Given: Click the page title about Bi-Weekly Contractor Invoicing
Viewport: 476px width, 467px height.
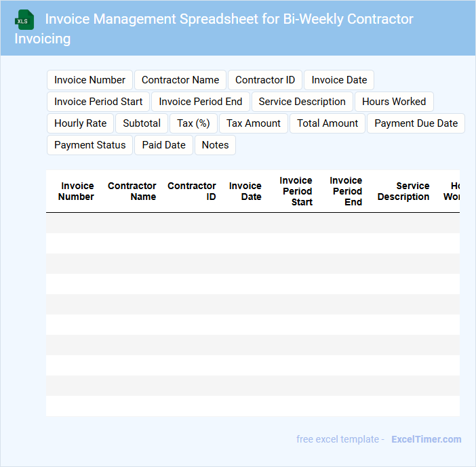Looking at the screenshot, I should (x=214, y=28).
